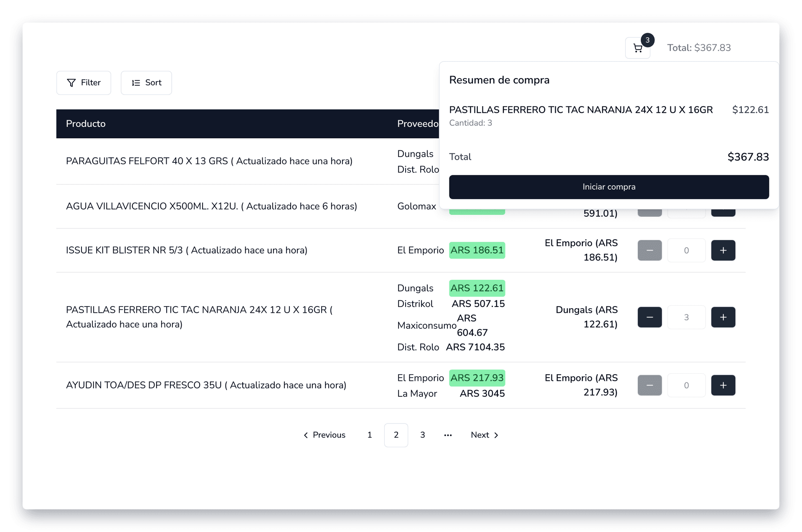
Task: Click AGUA VILLAVICENCIO product name
Action: [x=211, y=206]
